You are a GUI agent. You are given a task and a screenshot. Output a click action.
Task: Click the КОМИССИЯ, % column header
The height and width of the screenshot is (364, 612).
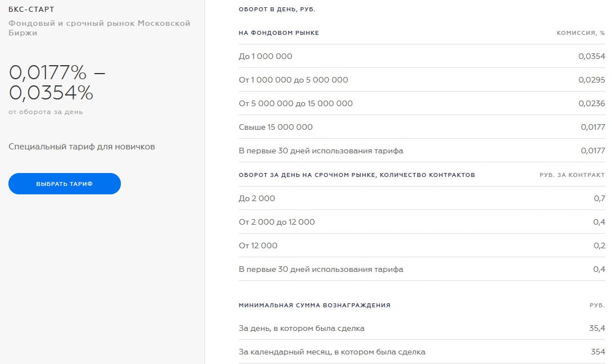581,33
